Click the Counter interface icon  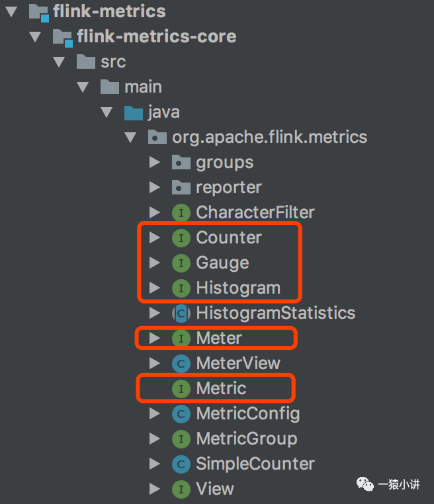click(x=181, y=237)
